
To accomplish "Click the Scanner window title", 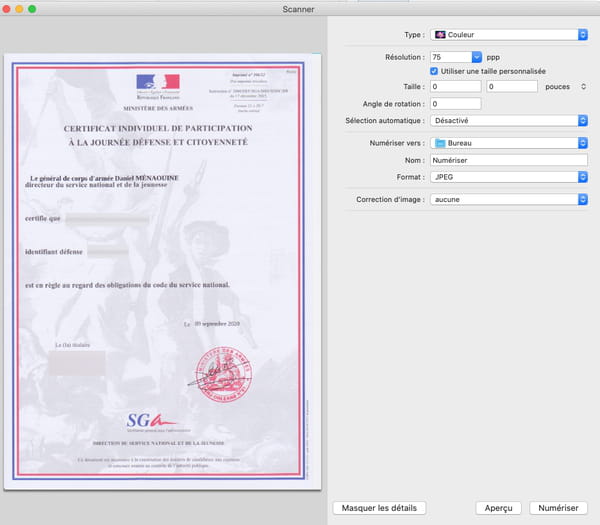I will coord(298,9).
